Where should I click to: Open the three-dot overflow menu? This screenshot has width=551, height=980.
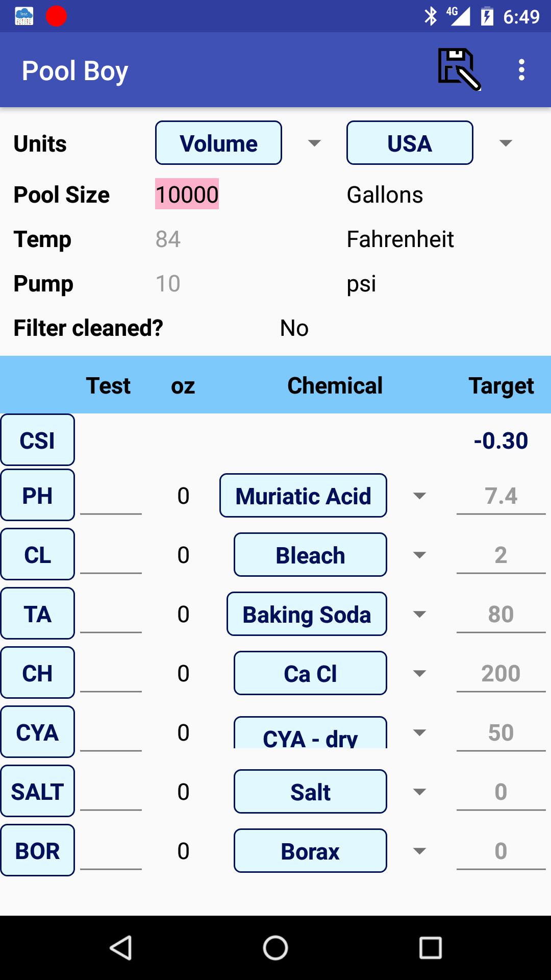tap(521, 69)
